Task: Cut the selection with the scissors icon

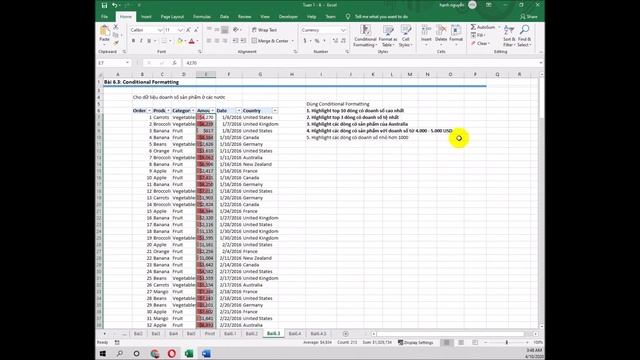Action: (x=116, y=27)
